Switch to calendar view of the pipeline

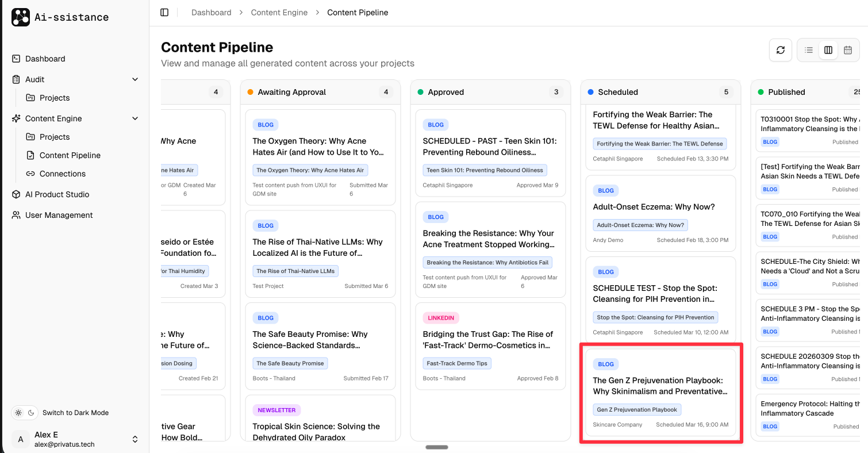click(848, 50)
